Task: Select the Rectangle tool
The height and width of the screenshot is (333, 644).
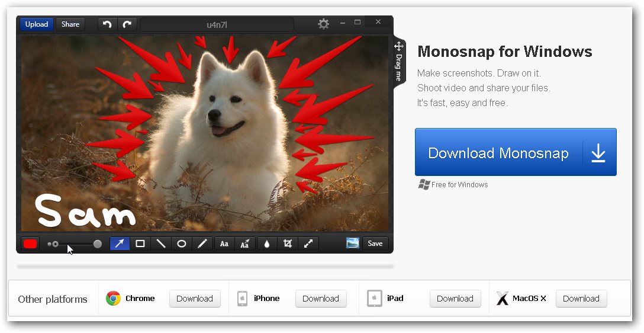Action: (x=140, y=244)
